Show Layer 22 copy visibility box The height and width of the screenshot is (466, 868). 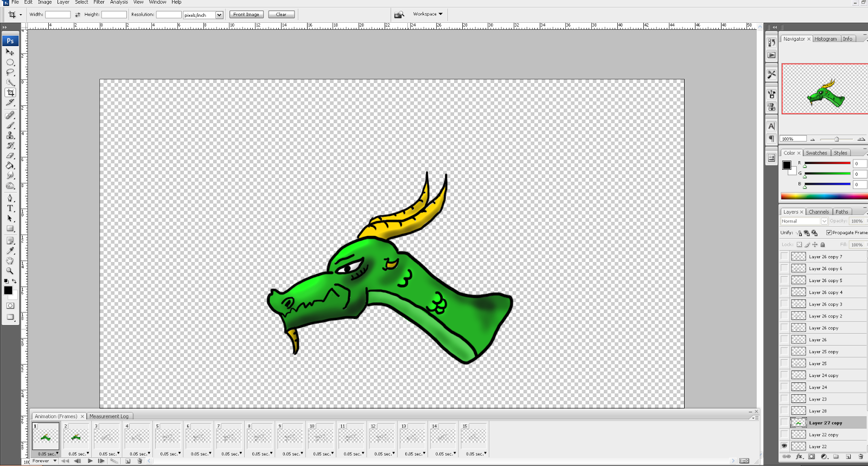point(784,434)
